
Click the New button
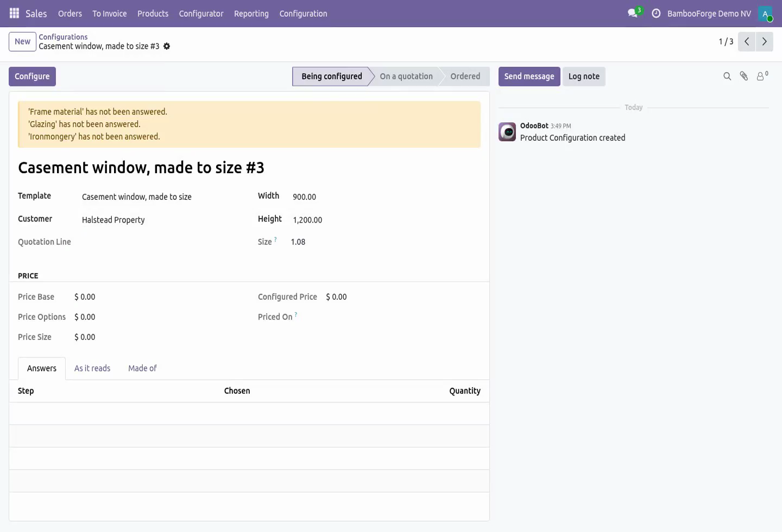coord(22,42)
